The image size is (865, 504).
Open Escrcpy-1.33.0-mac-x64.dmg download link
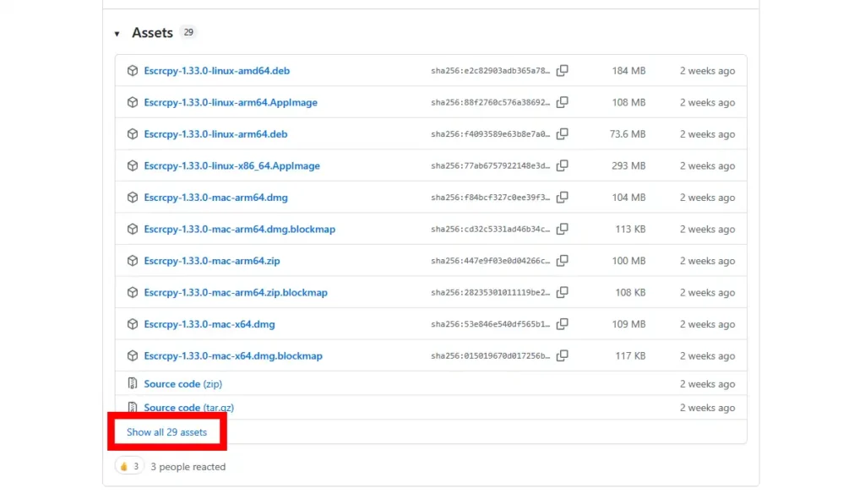[210, 324]
